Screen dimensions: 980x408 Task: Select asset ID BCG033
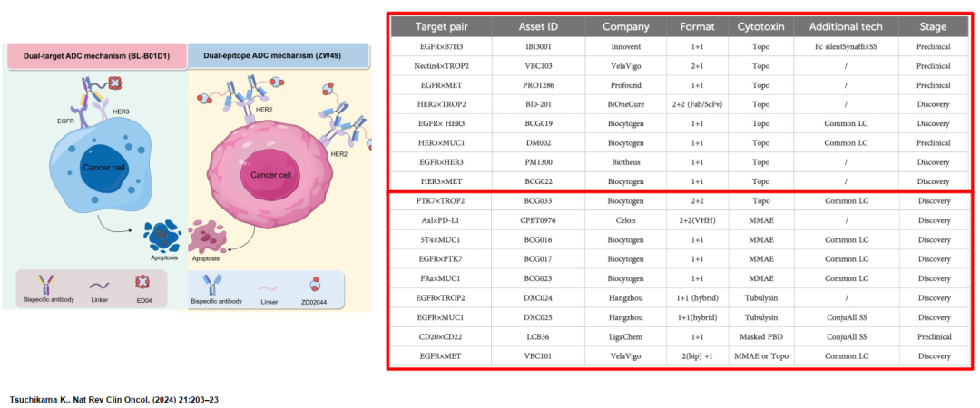pyautogui.click(x=538, y=201)
